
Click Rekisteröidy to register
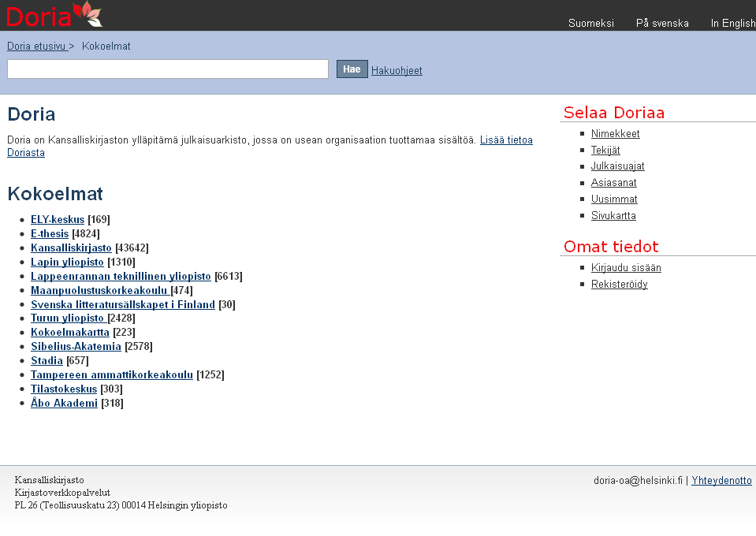(x=619, y=284)
